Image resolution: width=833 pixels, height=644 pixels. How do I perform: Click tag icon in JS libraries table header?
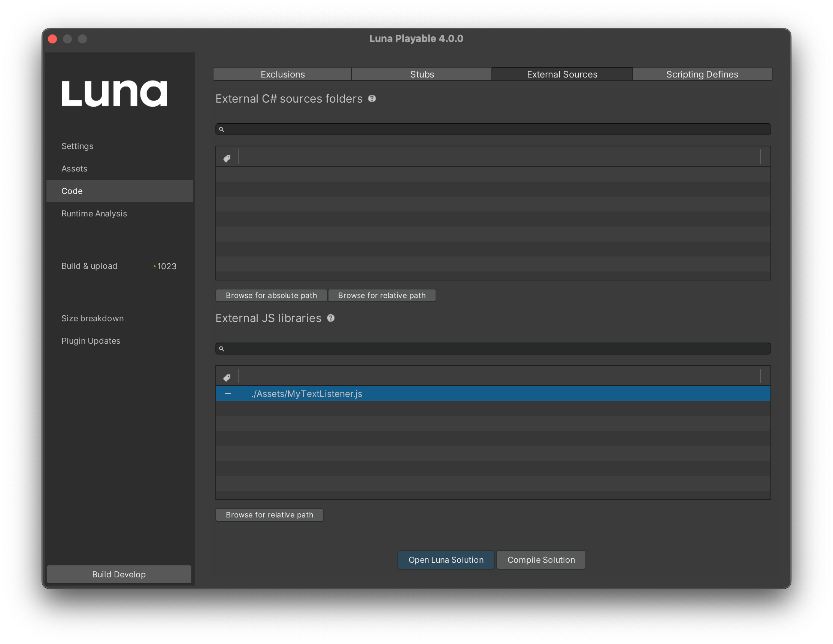click(227, 377)
